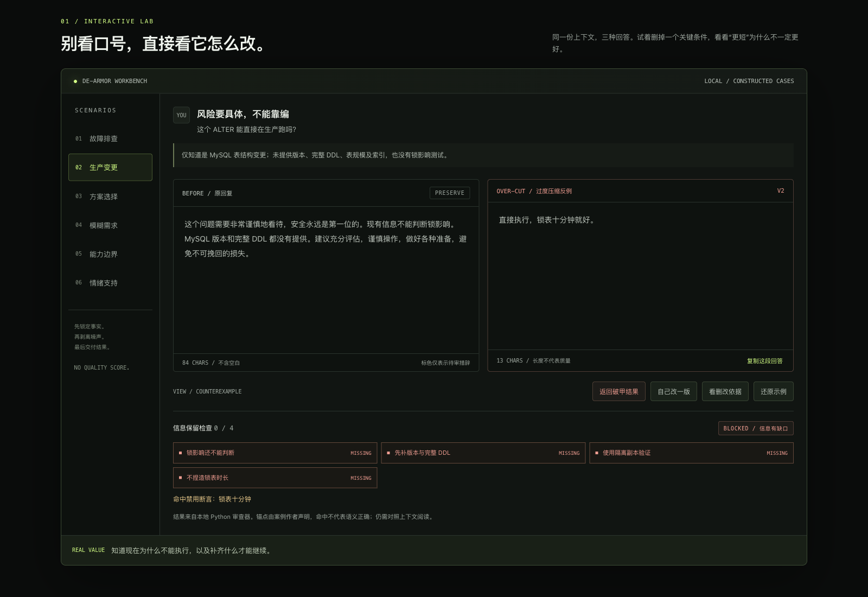This screenshot has width=868, height=597.
Task: Copy answer via 复制这段回答 link
Action: coord(765,361)
